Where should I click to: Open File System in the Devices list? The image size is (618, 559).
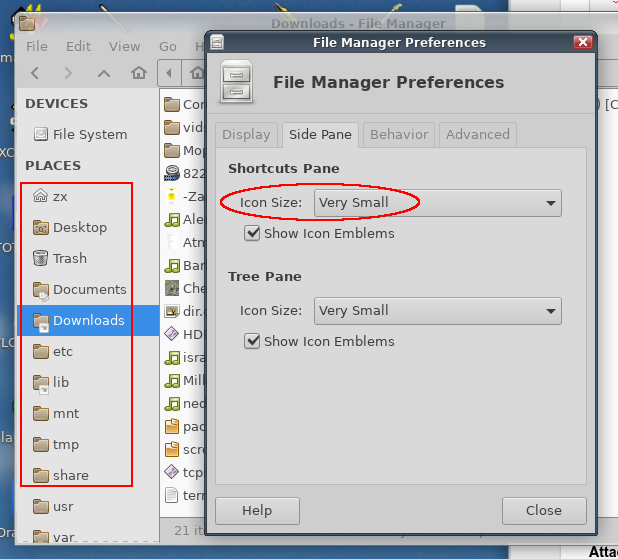coord(89,134)
